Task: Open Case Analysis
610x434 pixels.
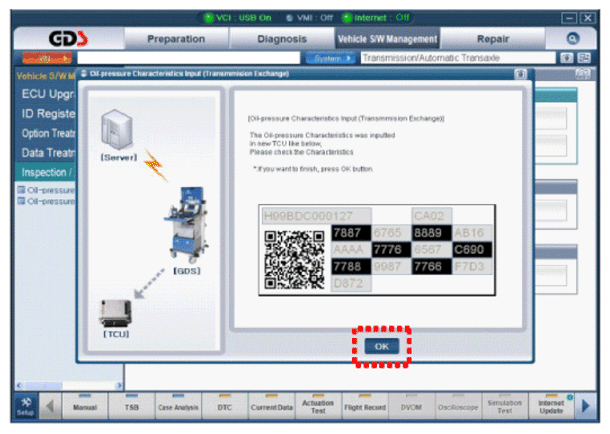Action: point(178,406)
